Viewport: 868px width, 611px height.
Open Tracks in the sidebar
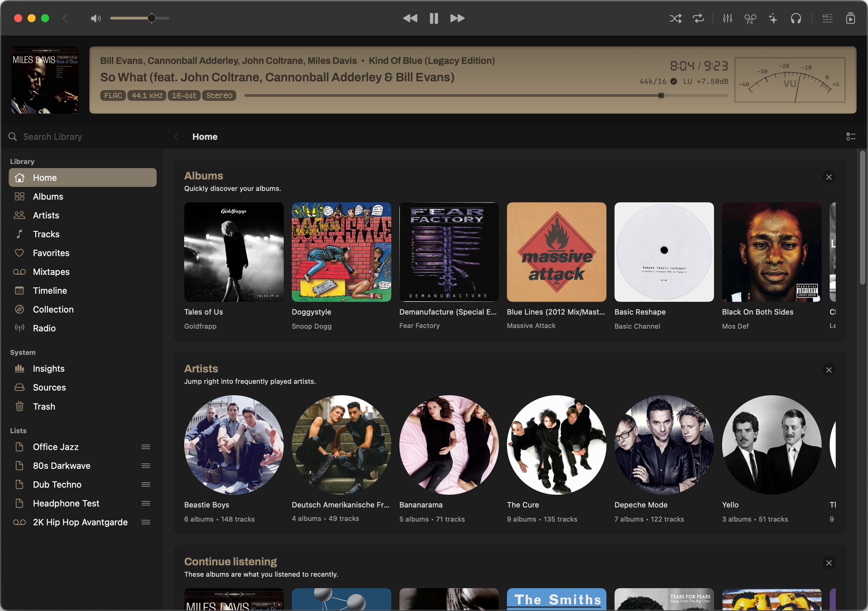[x=82, y=234]
